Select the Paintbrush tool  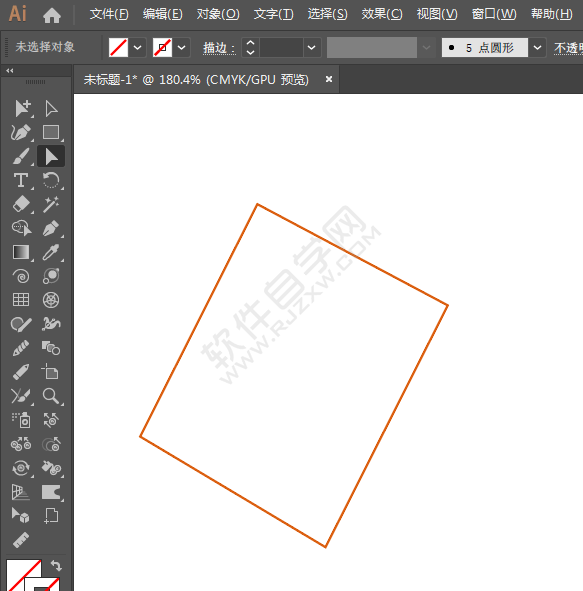tap(21, 156)
